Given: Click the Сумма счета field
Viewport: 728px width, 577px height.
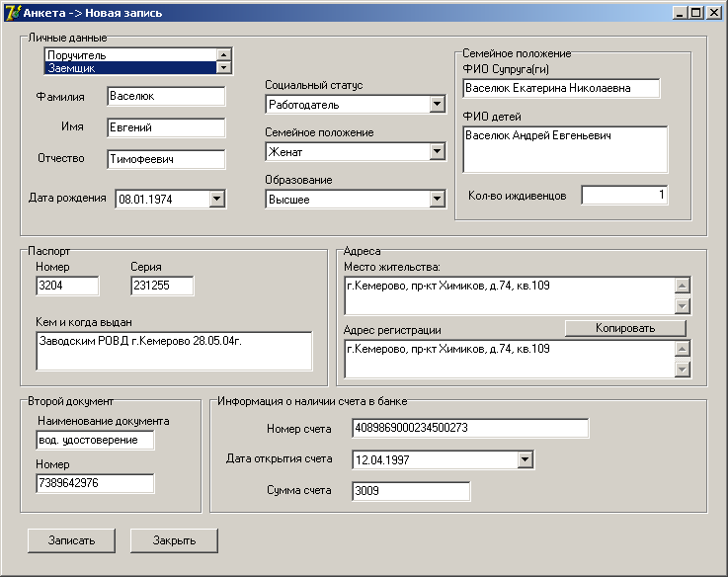Looking at the screenshot, I should (411, 491).
